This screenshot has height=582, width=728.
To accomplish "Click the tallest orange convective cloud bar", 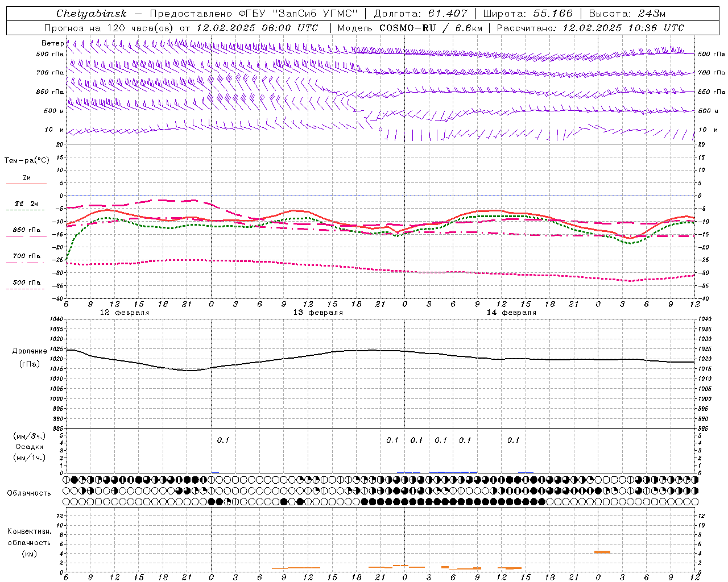I will pos(602,552).
